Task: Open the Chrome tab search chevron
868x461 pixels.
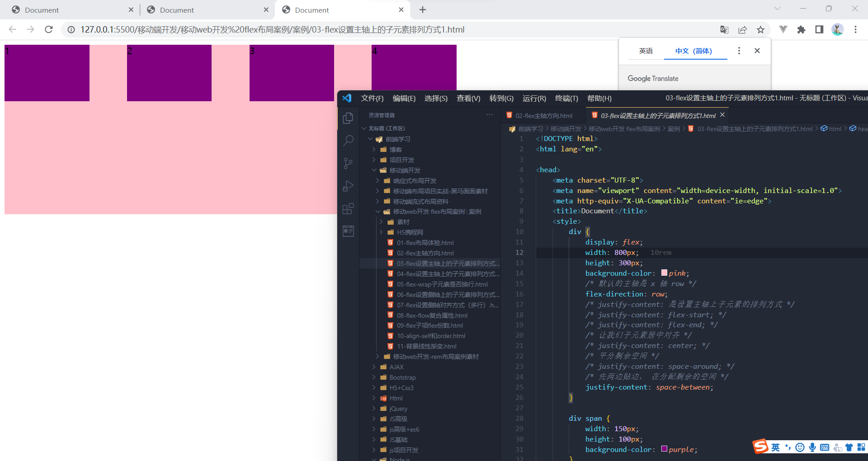Action: (777, 8)
